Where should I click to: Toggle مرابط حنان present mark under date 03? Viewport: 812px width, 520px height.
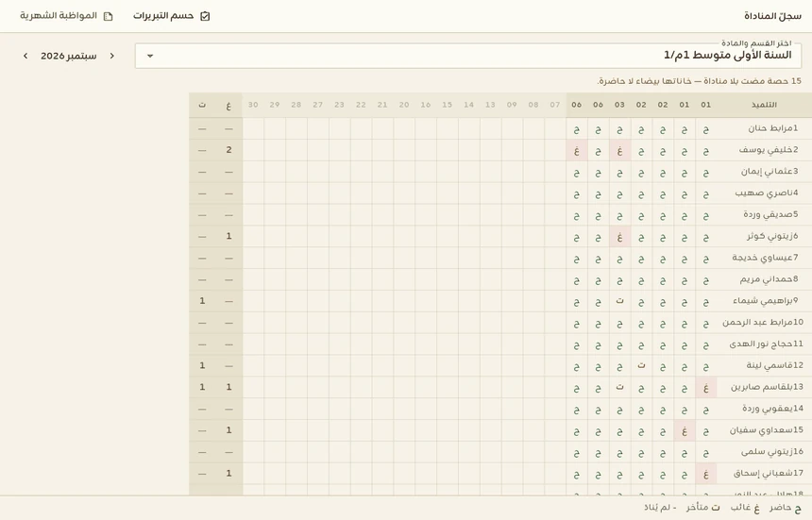pyautogui.click(x=620, y=129)
